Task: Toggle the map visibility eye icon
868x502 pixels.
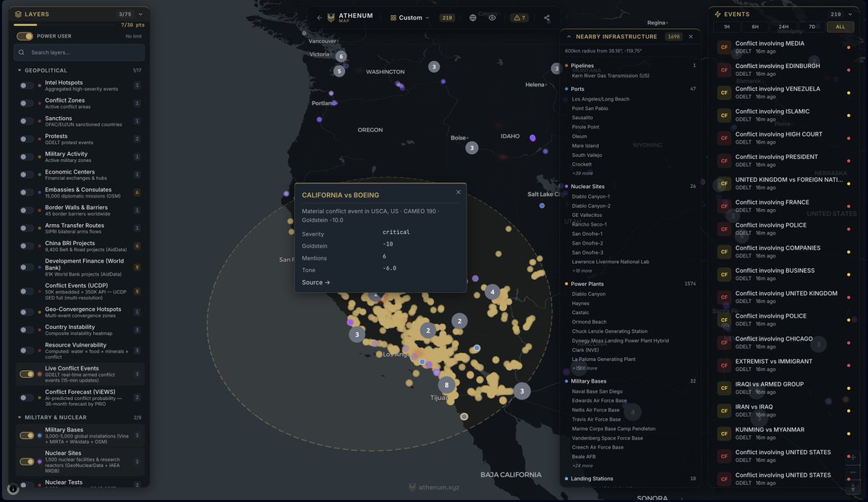Action: [x=493, y=17]
